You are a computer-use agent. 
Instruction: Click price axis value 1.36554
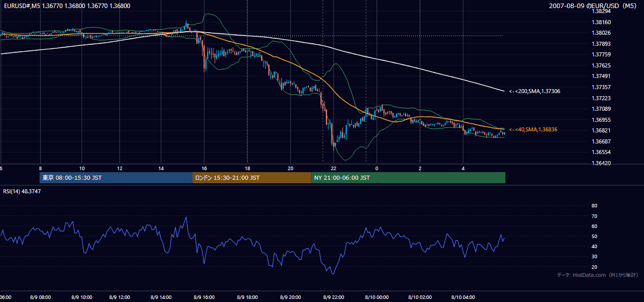click(x=601, y=152)
